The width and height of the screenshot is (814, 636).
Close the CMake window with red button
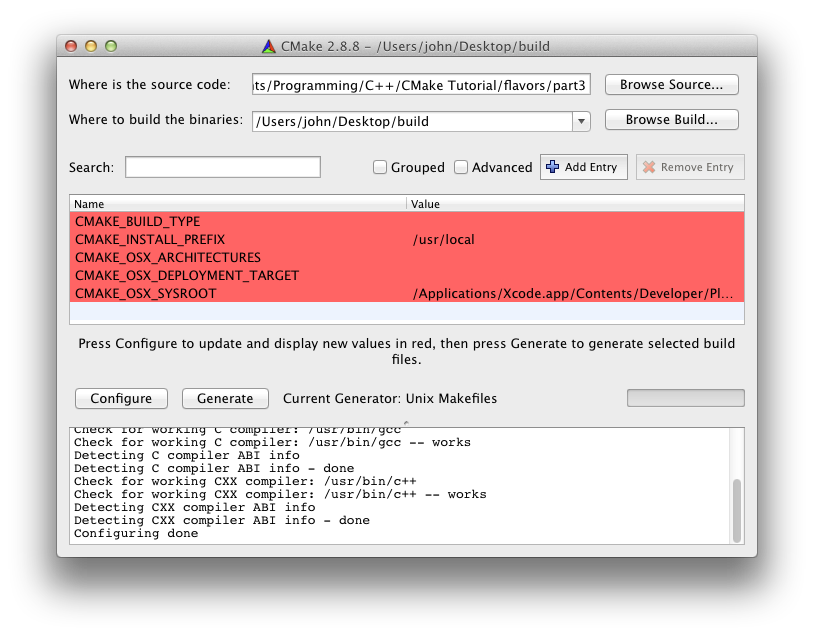(71, 46)
